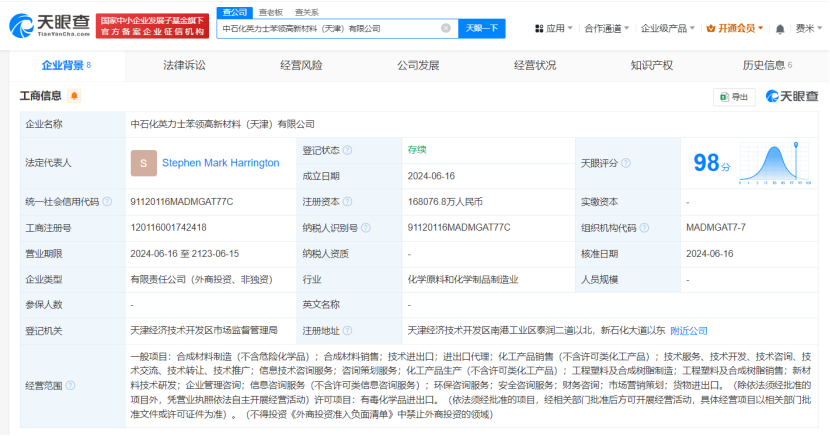Select the 查老板 search tab

coord(270,11)
